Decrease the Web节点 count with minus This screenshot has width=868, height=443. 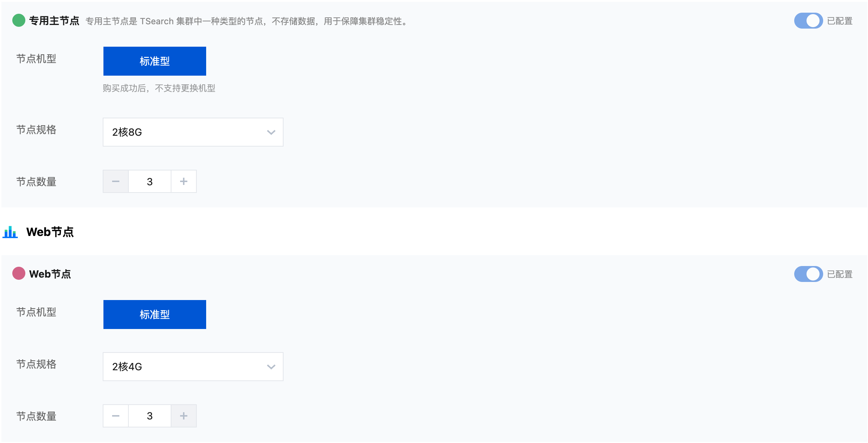point(116,416)
